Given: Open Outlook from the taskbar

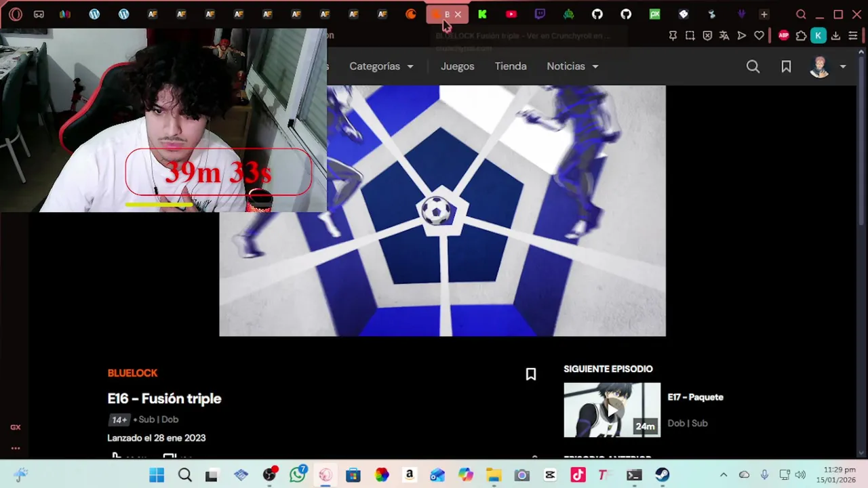Looking at the screenshot, I should [437, 475].
